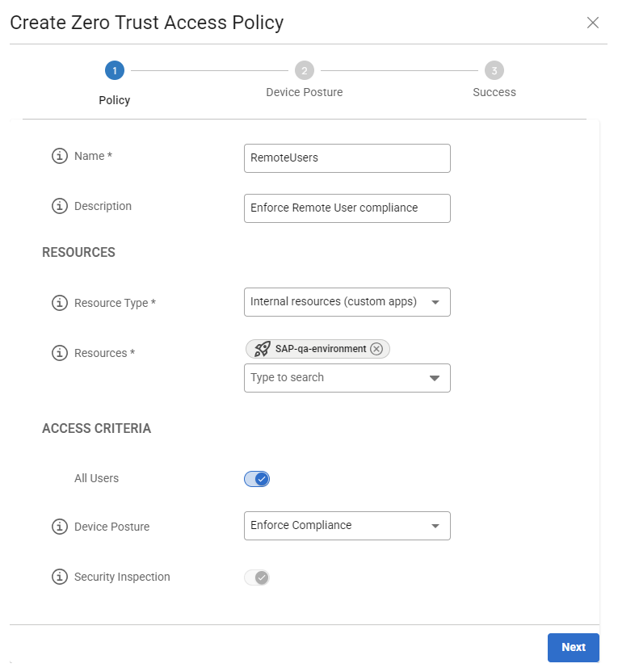The image size is (618, 672).
Task: Click the info icon beside Name
Action: (59, 157)
